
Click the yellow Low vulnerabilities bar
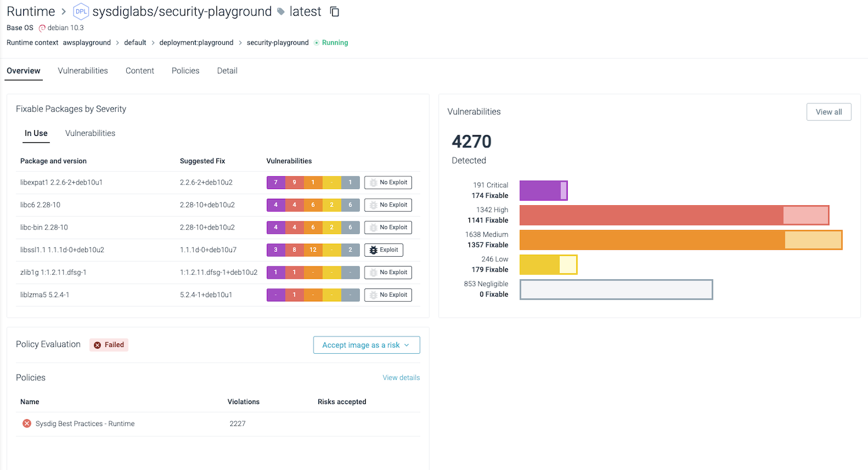(x=549, y=265)
